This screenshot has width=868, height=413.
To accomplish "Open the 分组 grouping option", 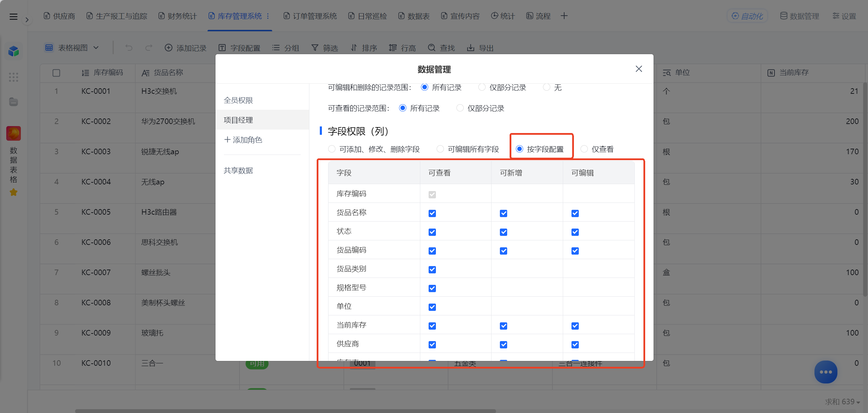I will click(285, 48).
